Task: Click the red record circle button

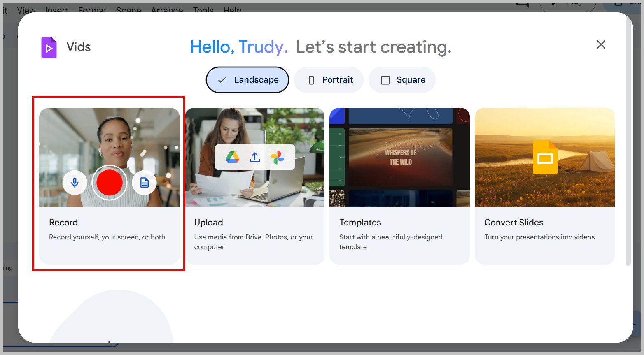Action: 110,182
